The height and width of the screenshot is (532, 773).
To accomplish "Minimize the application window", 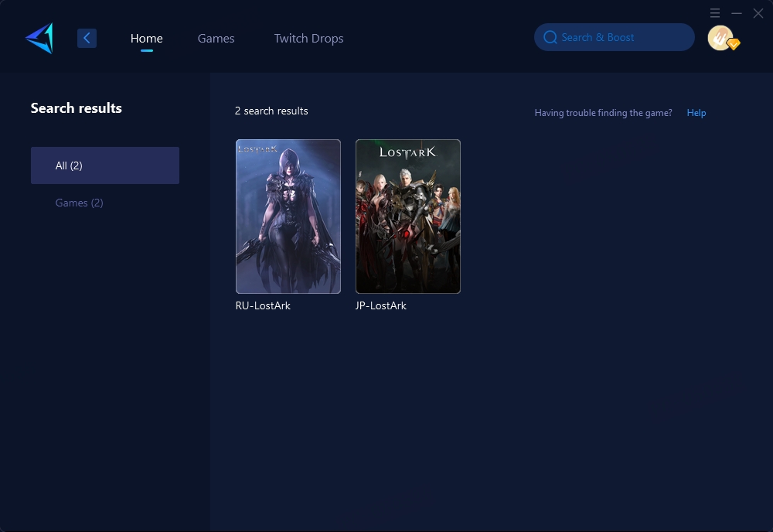I will (737, 13).
